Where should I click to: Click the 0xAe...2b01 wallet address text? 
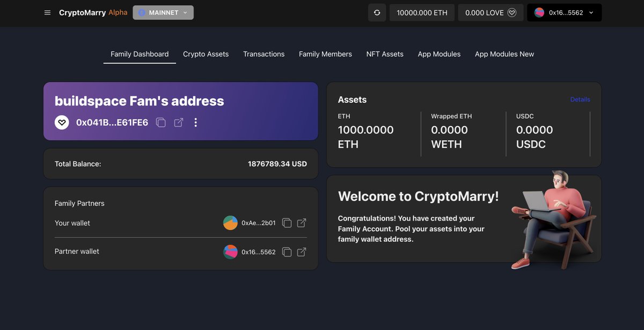coord(259,223)
